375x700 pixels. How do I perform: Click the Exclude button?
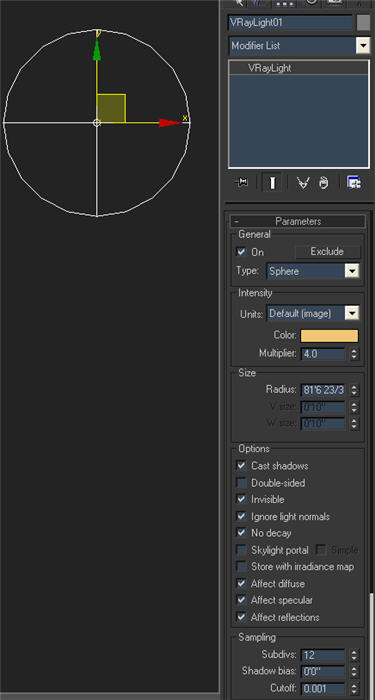click(327, 251)
